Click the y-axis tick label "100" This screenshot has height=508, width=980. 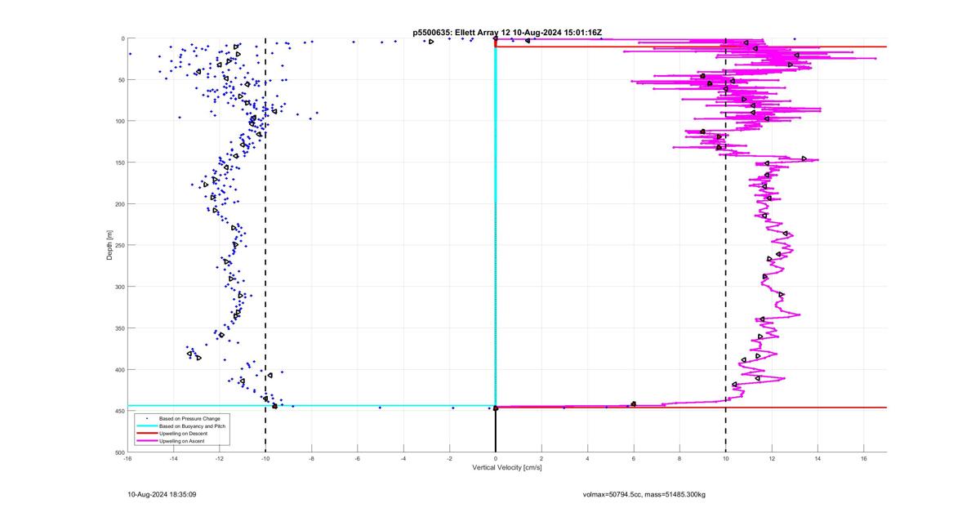coord(119,121)
